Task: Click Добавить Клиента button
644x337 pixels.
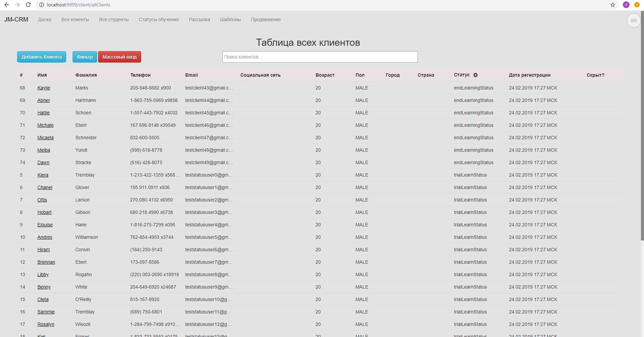Action: point(42,57)
